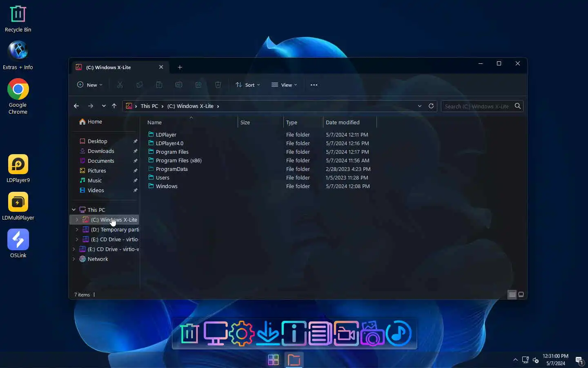Open the Start menu on taskbar
The width and height of the screenshot is (588, 368).
(273, 360)
